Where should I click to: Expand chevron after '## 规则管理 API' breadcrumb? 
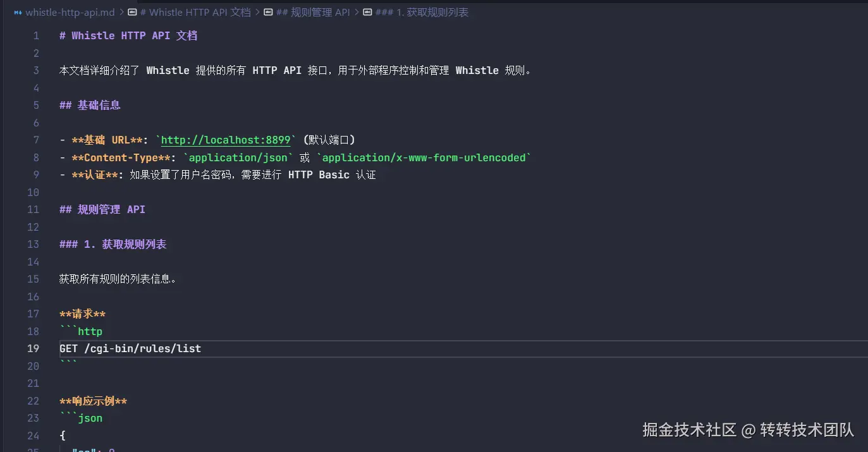coord(357,13)
